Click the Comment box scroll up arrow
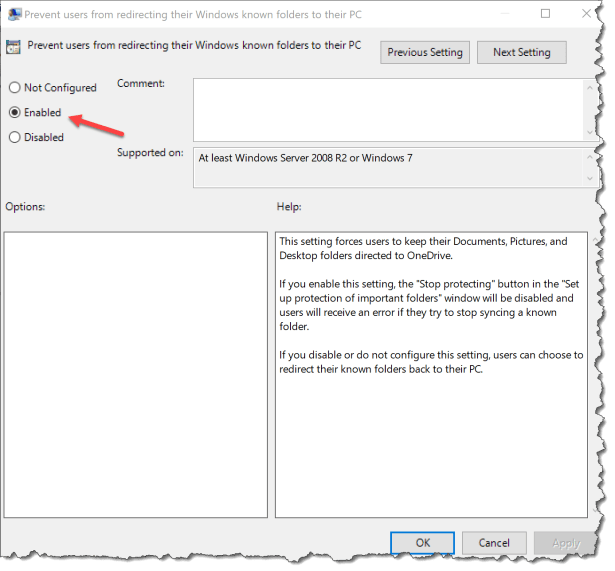615x571 pixels. [587, 85]
